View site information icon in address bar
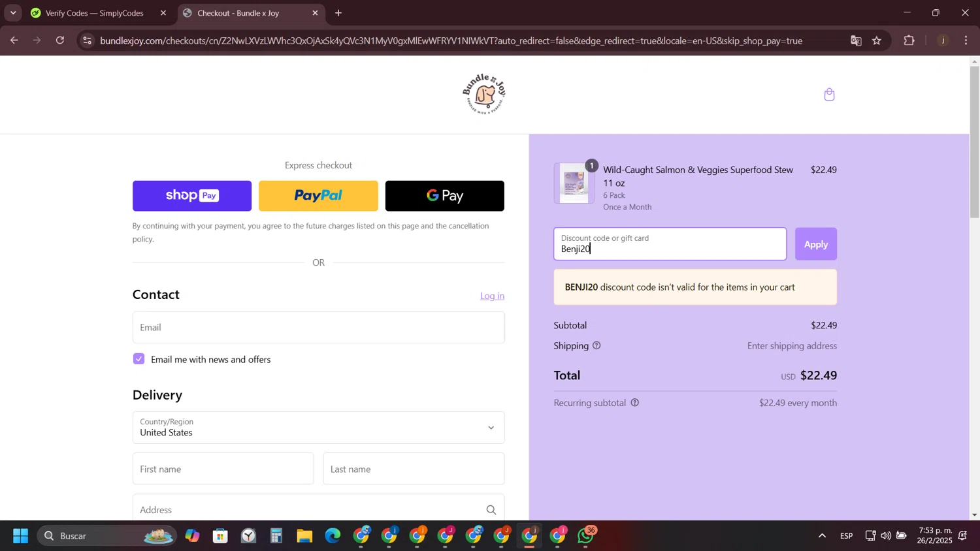Image resolution: width=980 pixels, height=551 pixels. tap(88, 40)
